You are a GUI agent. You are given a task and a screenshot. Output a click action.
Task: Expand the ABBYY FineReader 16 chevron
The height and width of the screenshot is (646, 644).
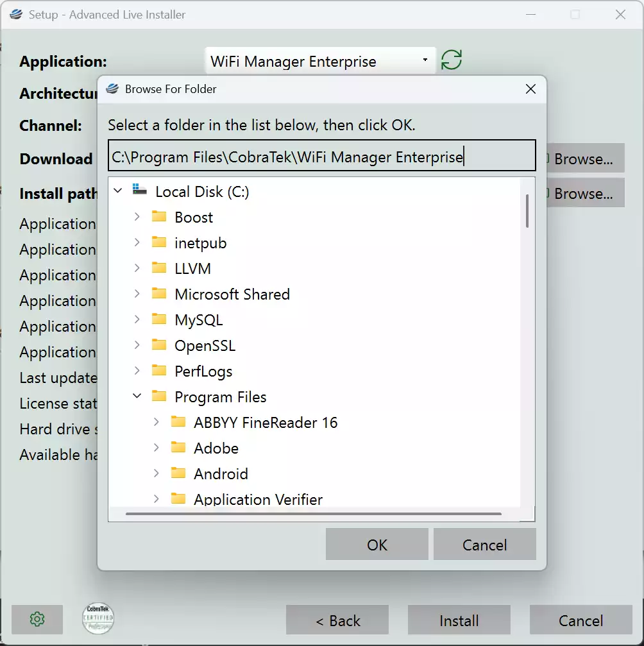pyautogui.click(x=156, y=421)
